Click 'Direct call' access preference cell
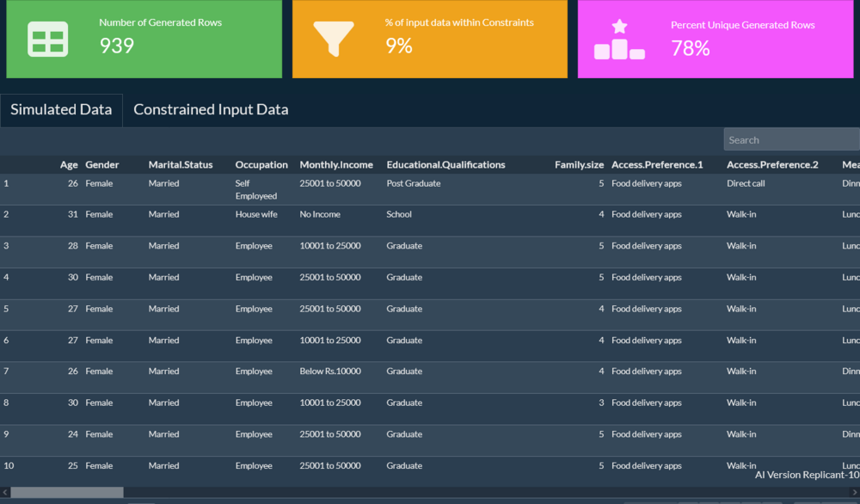860x504 pixels. coord(746,183)
